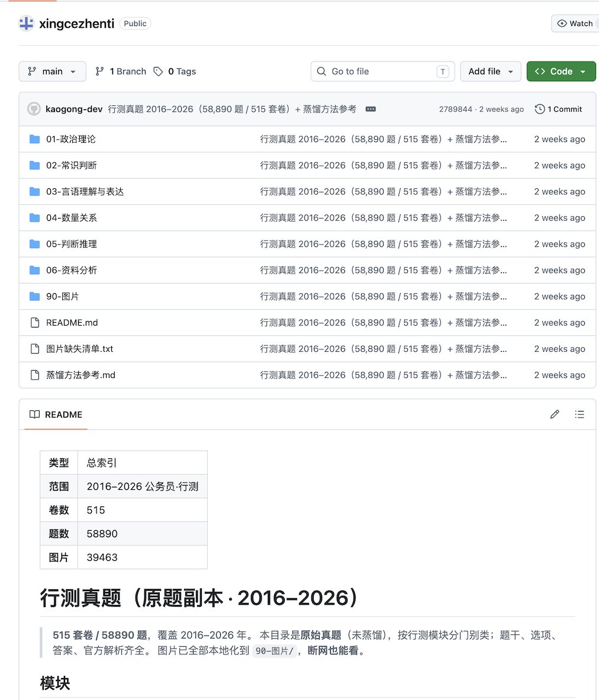
Task: Open commit message link in 01-政治理论 row
Action: tap(384, 139)
